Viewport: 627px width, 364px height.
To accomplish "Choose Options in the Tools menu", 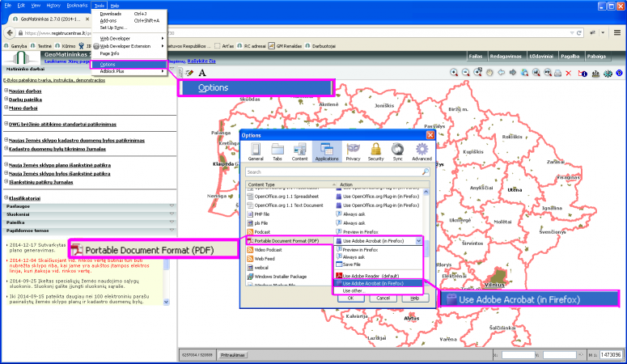I will tap(129, 65).
